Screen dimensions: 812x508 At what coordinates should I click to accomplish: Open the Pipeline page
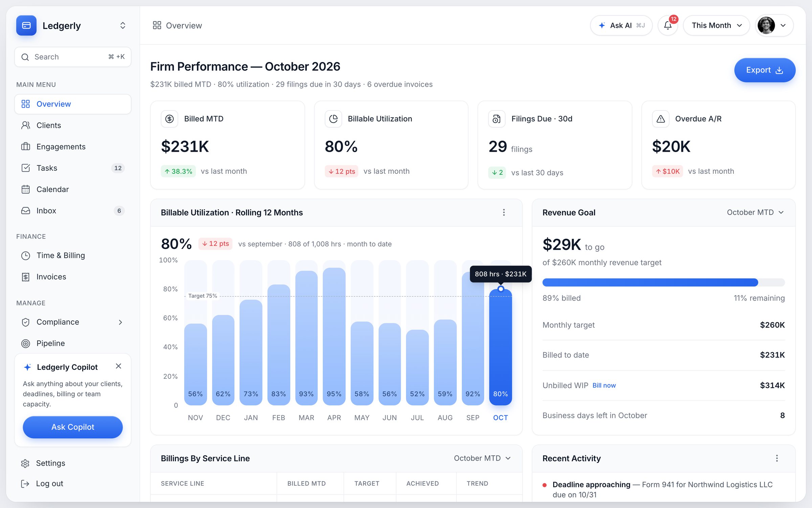coord(73,343)
